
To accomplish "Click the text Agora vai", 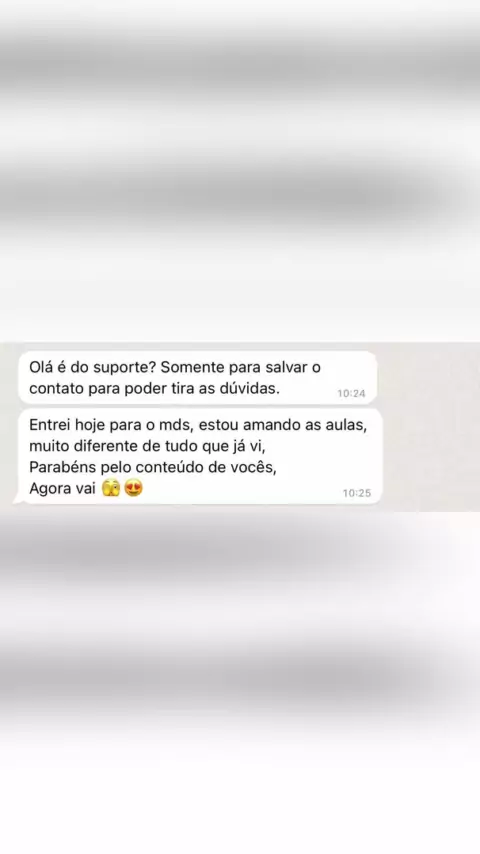I will click(x=62, y=489).
